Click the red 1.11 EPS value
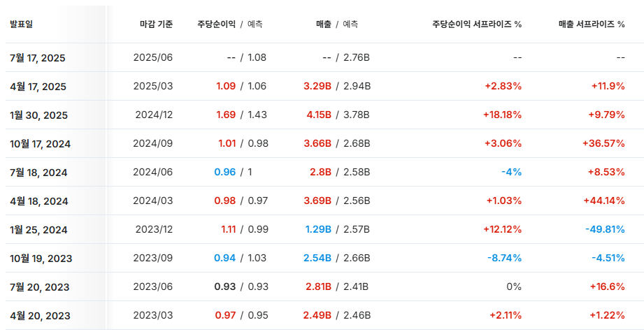This screenshot has width=644, height=334. [229, 230]
